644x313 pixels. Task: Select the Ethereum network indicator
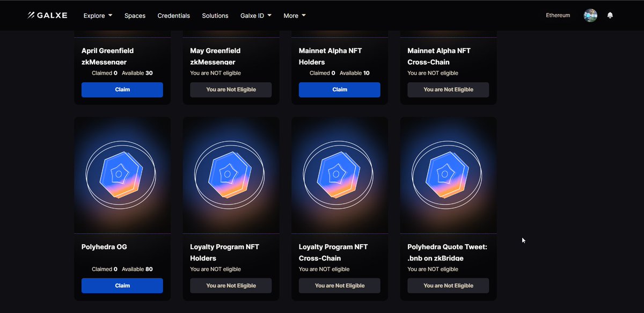[558, 15]
